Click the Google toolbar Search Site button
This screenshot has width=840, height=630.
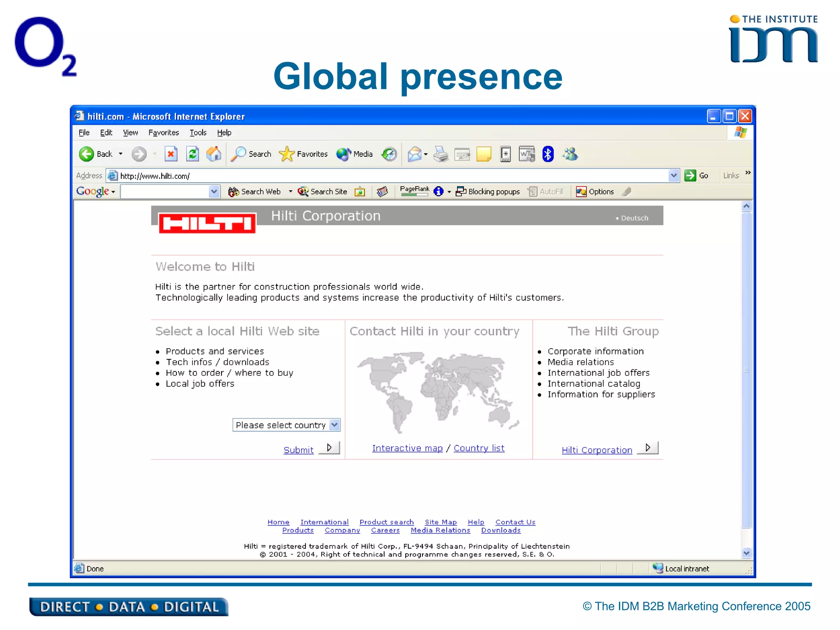(x=322, y=192)
